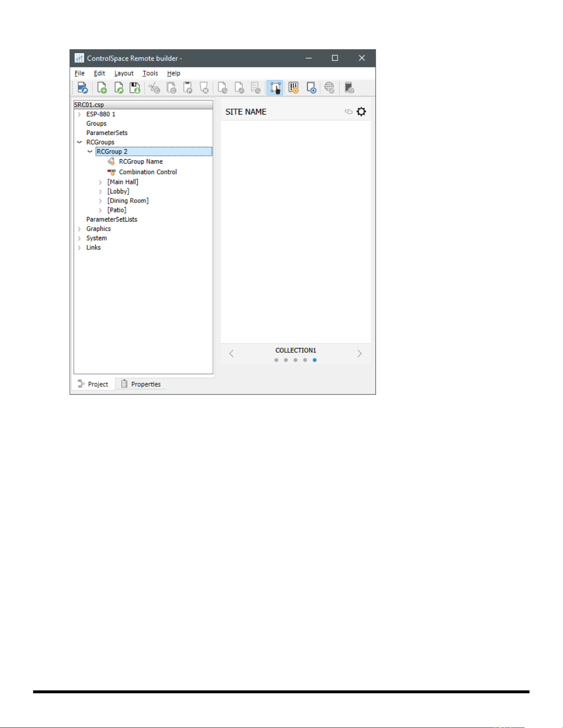Save the project with floppy disk icon
Image resolution: width=563 pixels, height=728 pixels.
coord(135,88)
